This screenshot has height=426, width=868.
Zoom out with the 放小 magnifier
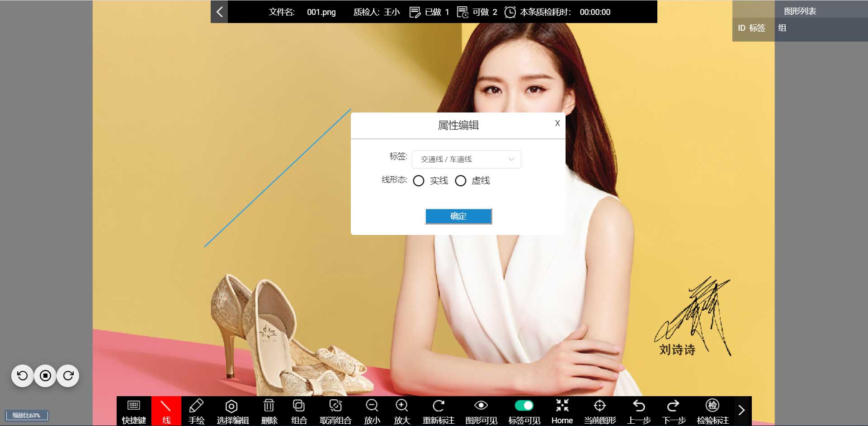(372, 411)
